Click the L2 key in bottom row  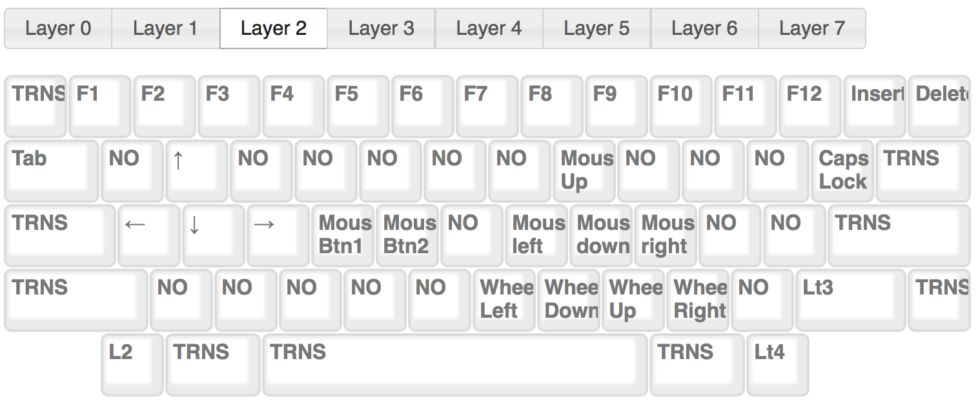point(132,364)
